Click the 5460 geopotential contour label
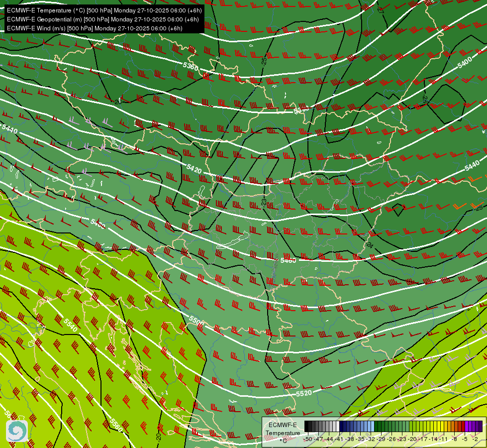487x448 pixels. click(x=288, y=260)
